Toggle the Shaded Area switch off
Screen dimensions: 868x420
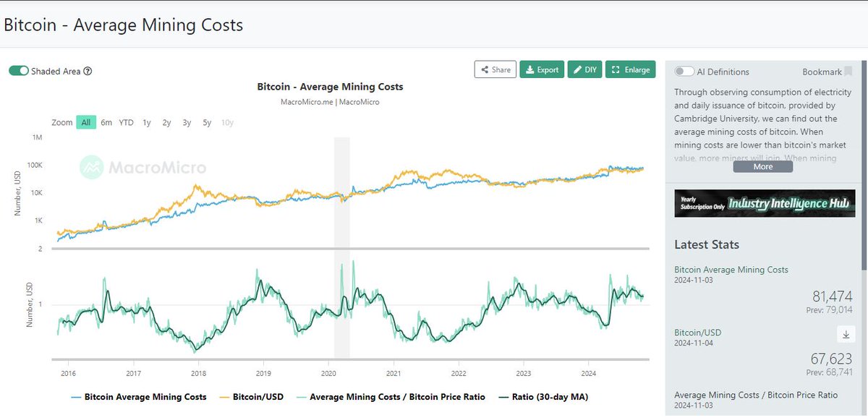[17, 71]
